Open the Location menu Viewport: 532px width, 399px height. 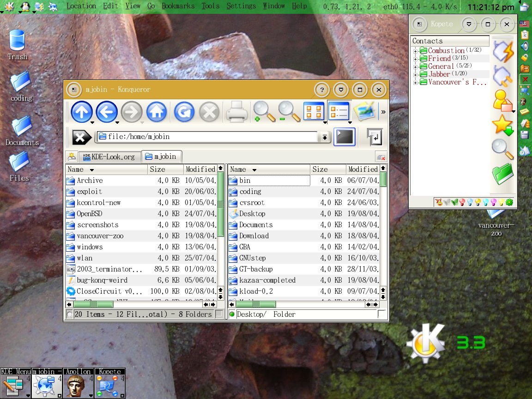(81, 6)
